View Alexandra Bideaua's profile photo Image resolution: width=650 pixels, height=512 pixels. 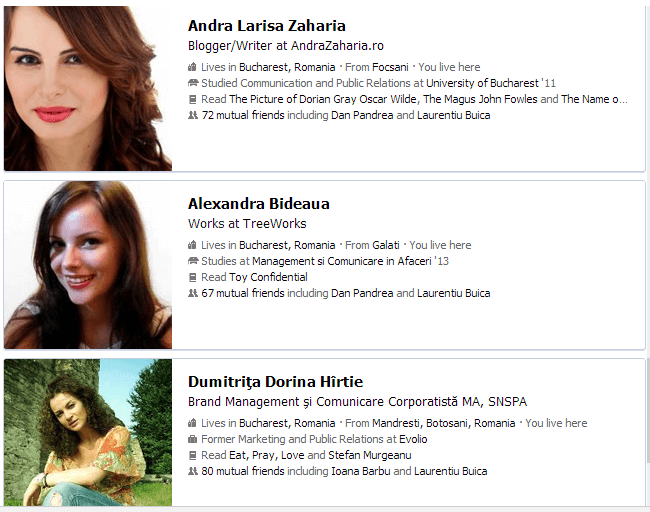click(x=88, y=265)
